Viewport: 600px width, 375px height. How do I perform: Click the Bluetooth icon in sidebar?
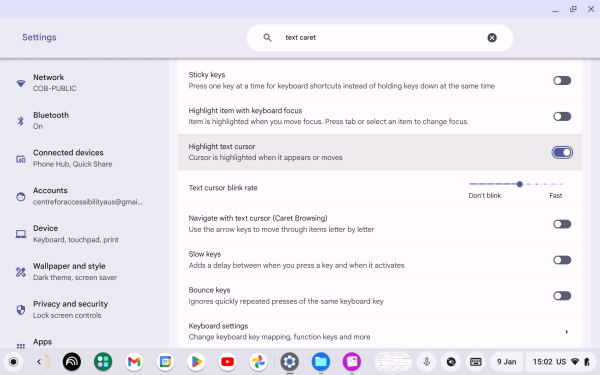(x=21, y=121)
